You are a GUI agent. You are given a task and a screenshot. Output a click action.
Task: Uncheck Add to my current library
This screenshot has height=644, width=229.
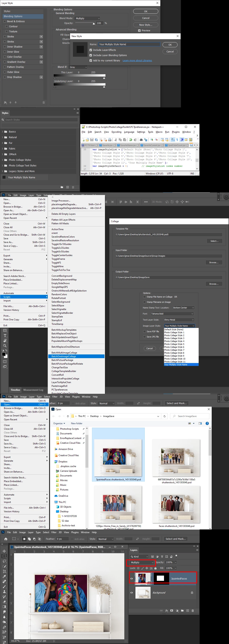pos(91,60)
